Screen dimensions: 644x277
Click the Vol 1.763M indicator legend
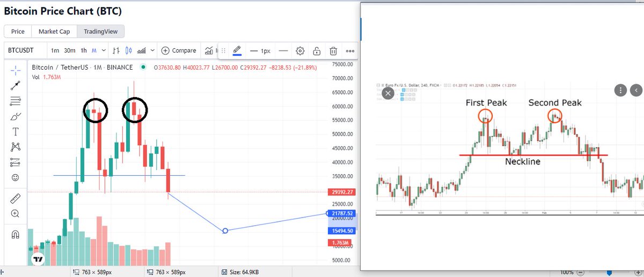pyautogui.click(x=46, y=77)
